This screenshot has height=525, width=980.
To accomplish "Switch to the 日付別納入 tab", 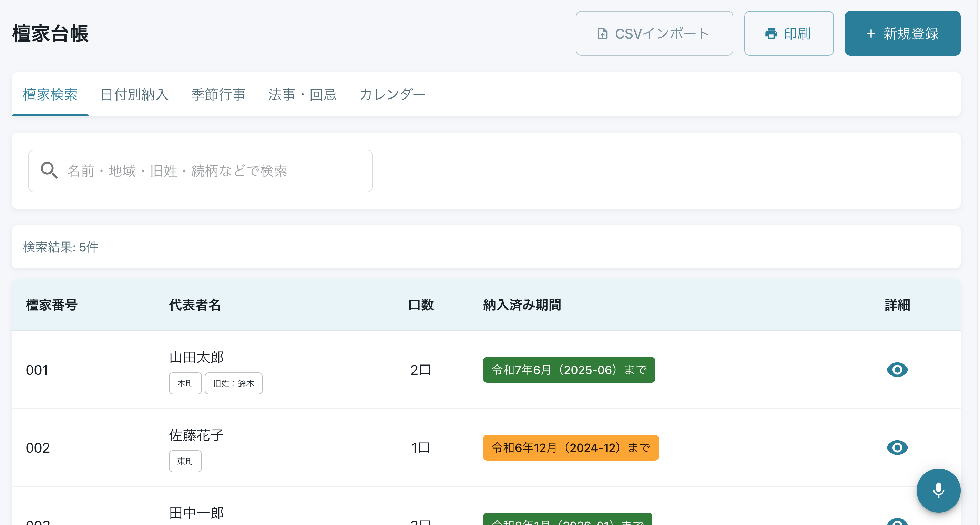I will (x=134, y=94).
